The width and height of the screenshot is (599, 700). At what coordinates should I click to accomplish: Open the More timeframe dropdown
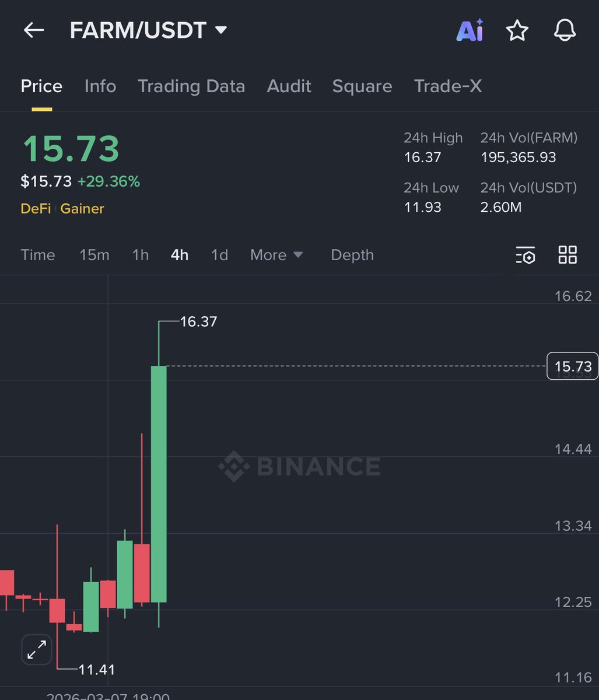point(276,255)
